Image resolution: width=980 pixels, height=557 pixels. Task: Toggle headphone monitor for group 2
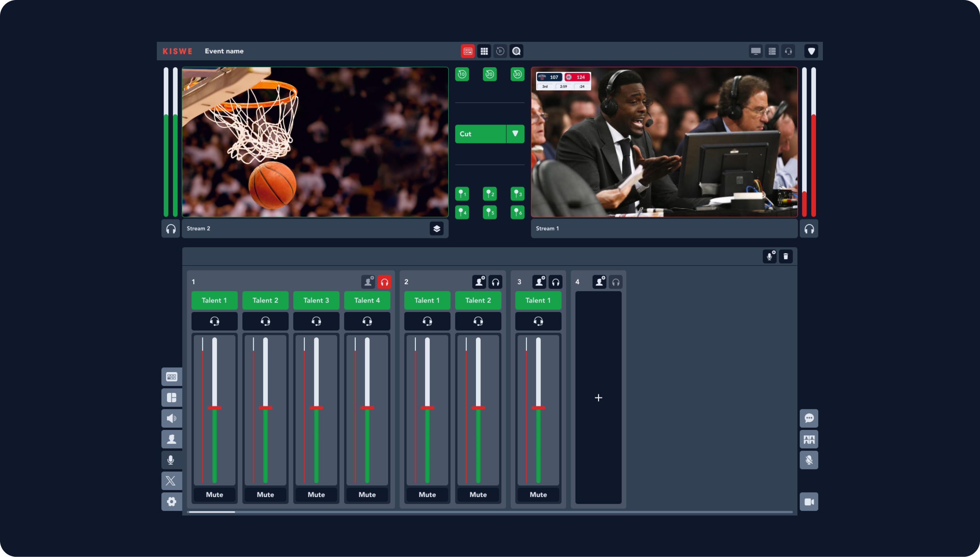coord(495,282)
